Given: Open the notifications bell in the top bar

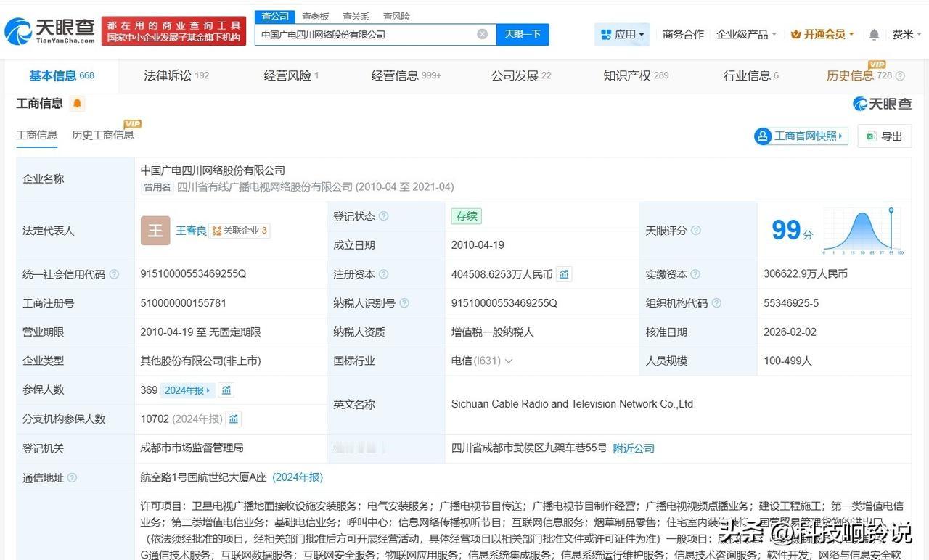Looking at the screenshot, I should [874, 35].
